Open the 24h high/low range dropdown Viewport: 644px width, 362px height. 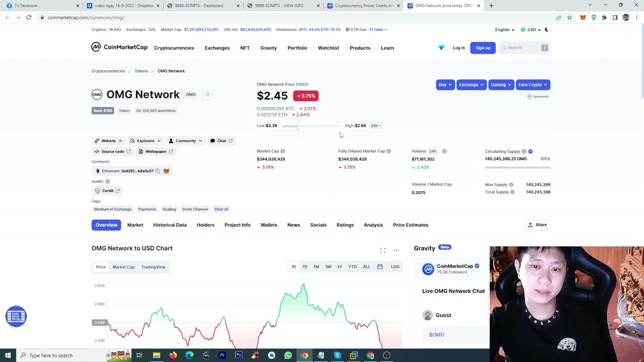point(375,126)
